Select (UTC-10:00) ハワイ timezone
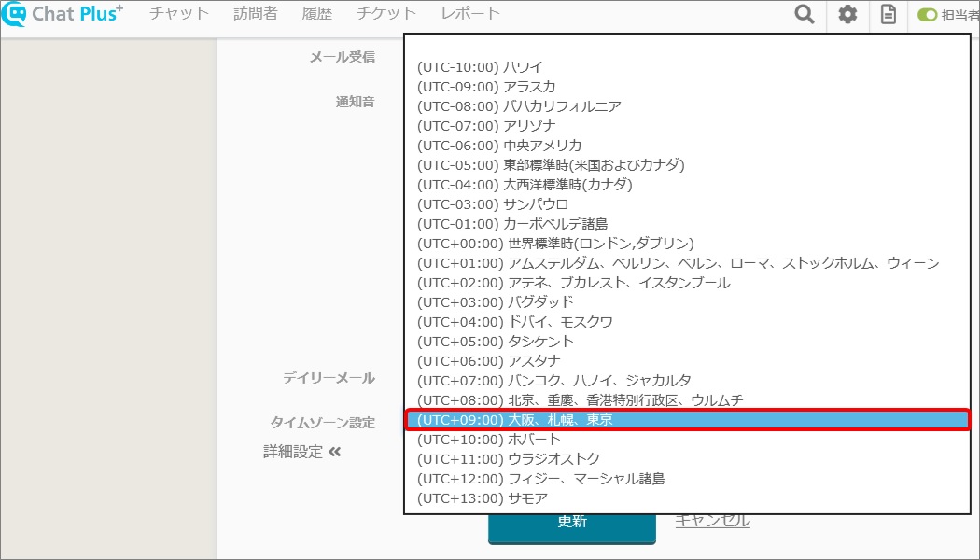 687,67
